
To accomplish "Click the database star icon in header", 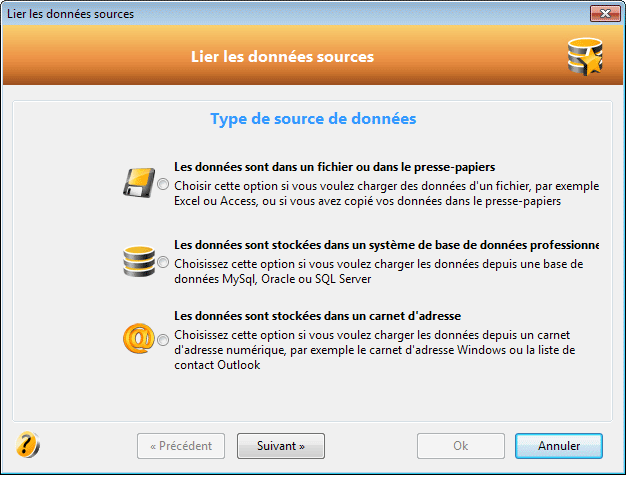I will pos(585,57).
